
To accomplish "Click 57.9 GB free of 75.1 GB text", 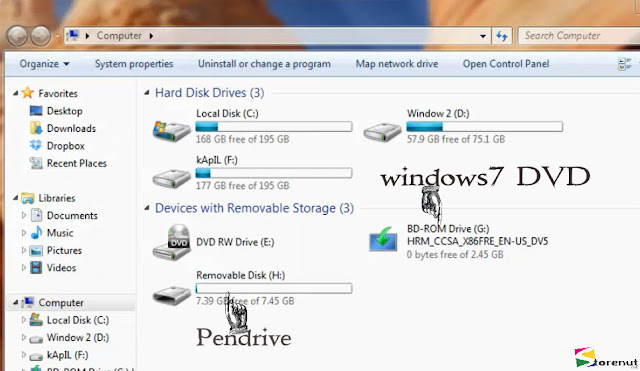I will pos(456,139).
